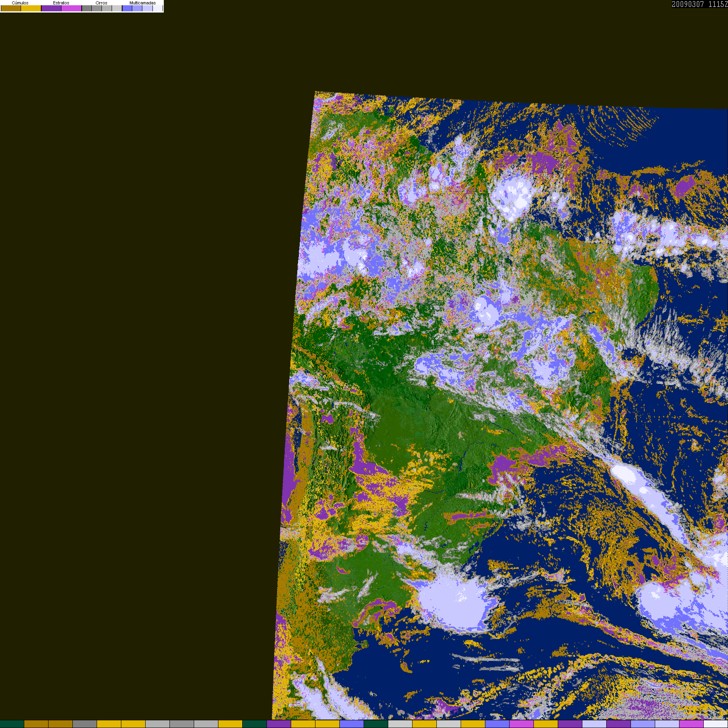The height and width of the screenshot is (728, 728).
Task: Click the second-darkest gray Cirros swatch
Action: pyautogui.click(x=97, y=8)
